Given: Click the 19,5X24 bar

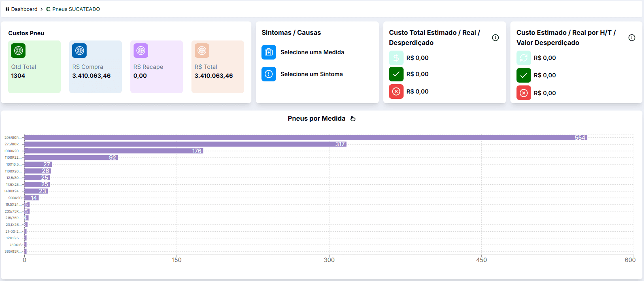Looking at the screenshot, I should pyautogui.click(x=27, y=204).
